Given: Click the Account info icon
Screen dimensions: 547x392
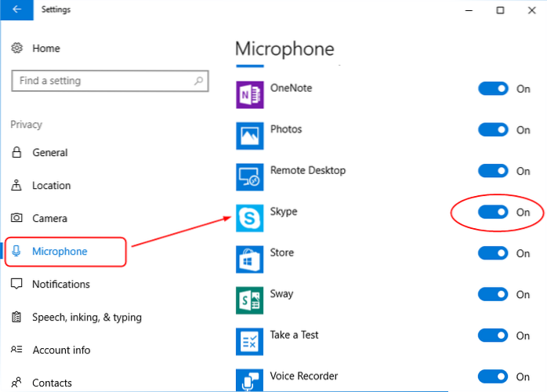Looking at the screenshot, I should click(x=16, y=350).
